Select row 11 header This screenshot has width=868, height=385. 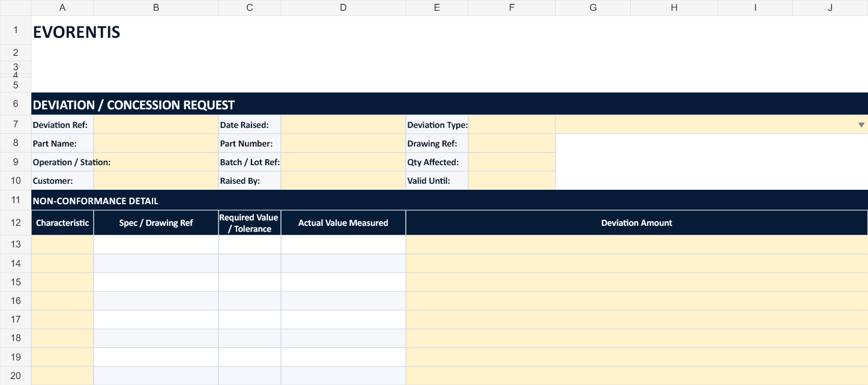(16, 200)
